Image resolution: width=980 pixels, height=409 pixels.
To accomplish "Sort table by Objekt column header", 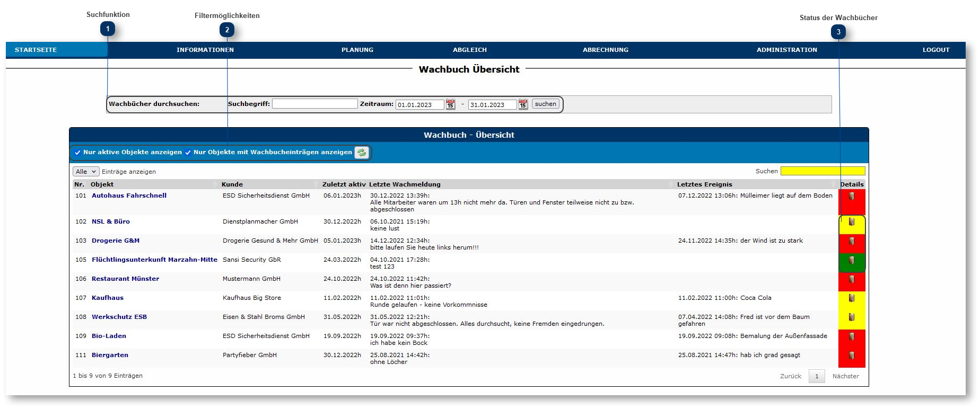I will tap(102, 184).
